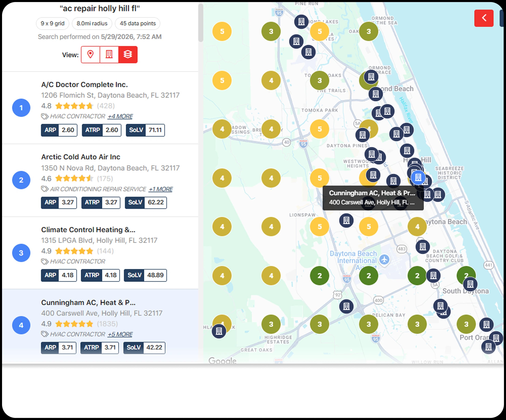
Task: Click the SoLV 48.89 badge
Action: coord(145,275)
